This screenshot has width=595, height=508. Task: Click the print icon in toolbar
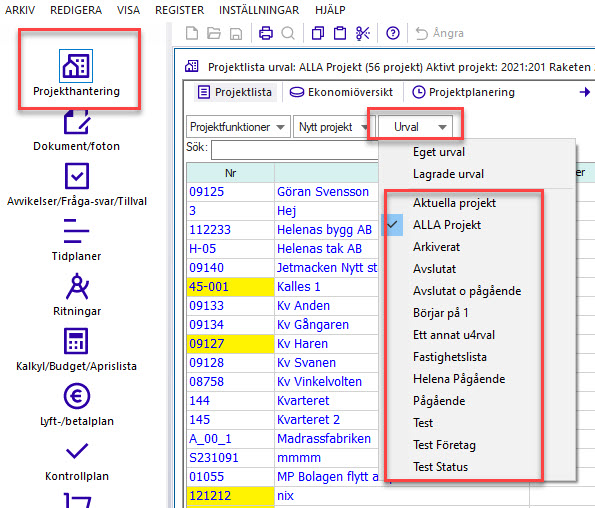point(266,33)
